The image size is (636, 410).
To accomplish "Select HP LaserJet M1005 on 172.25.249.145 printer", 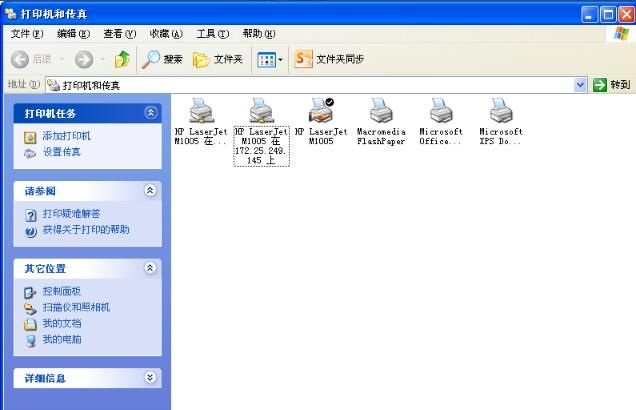I will pos(261,131).
